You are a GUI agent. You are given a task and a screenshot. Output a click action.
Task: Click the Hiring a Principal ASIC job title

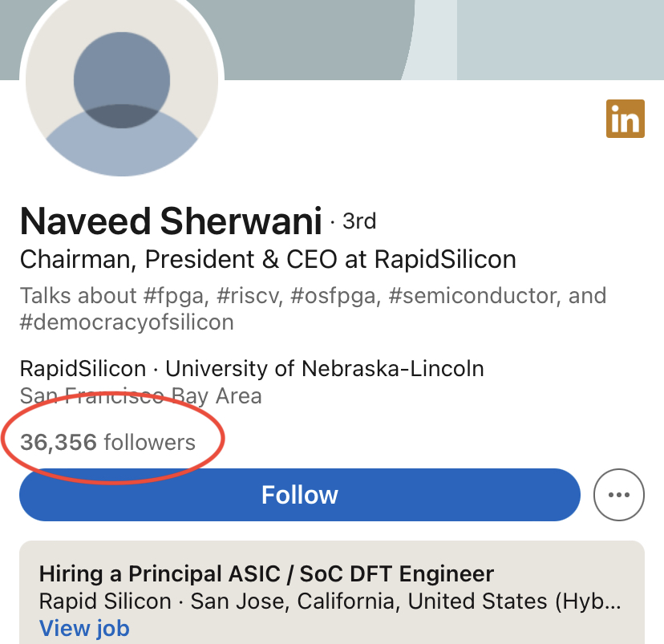point(266,574)
